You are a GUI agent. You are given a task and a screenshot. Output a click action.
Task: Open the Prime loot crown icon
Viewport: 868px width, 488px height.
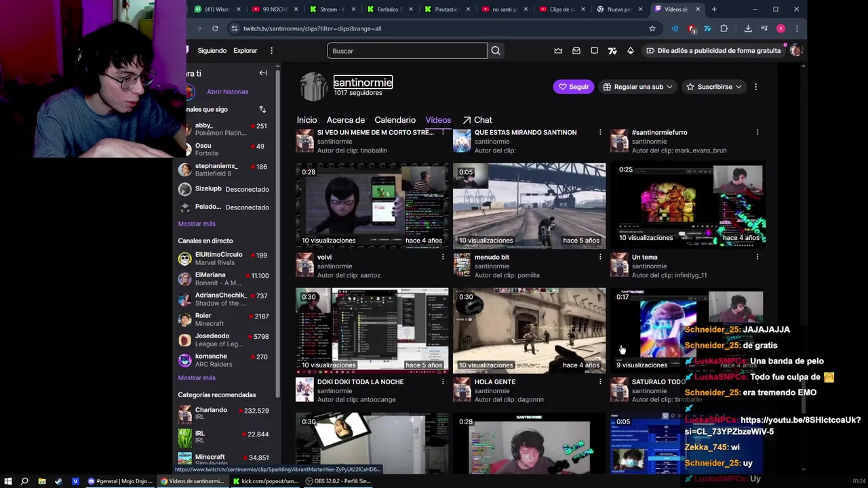point(558,51)
